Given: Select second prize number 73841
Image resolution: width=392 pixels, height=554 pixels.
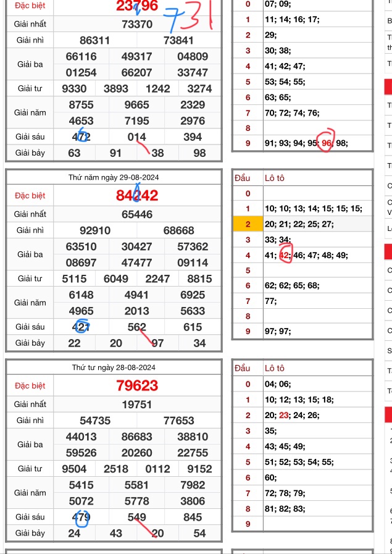Looking at the screenshot, I should click(x=178, y=40).
